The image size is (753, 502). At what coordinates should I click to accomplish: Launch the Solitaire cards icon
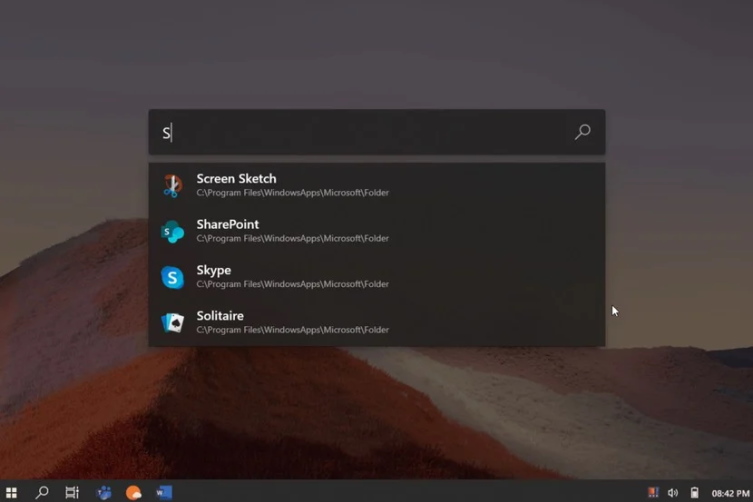tap(172, 323)
